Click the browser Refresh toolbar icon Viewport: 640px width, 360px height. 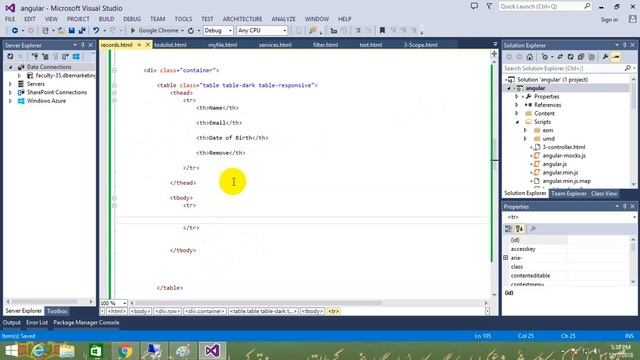click(x=191, y=31)
